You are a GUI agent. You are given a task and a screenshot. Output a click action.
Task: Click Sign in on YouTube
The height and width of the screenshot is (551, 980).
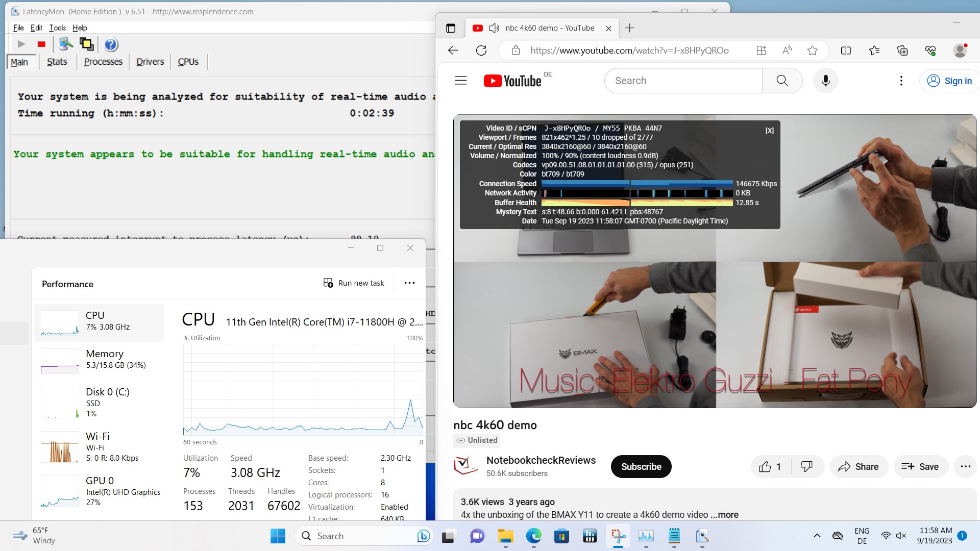pos(950,81)
